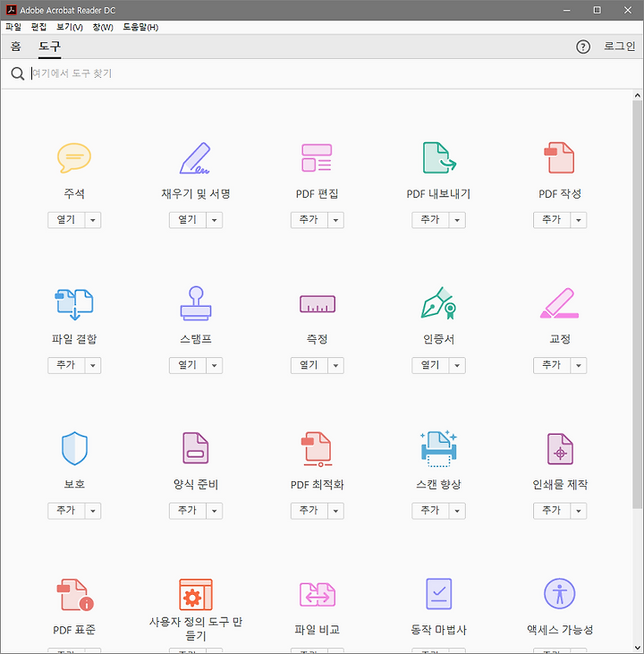Image resolution: width=644 pixels, height=654 pixels.
Task: Expand the dropdown arrow under 측정
Action: (x=335, y=365)
